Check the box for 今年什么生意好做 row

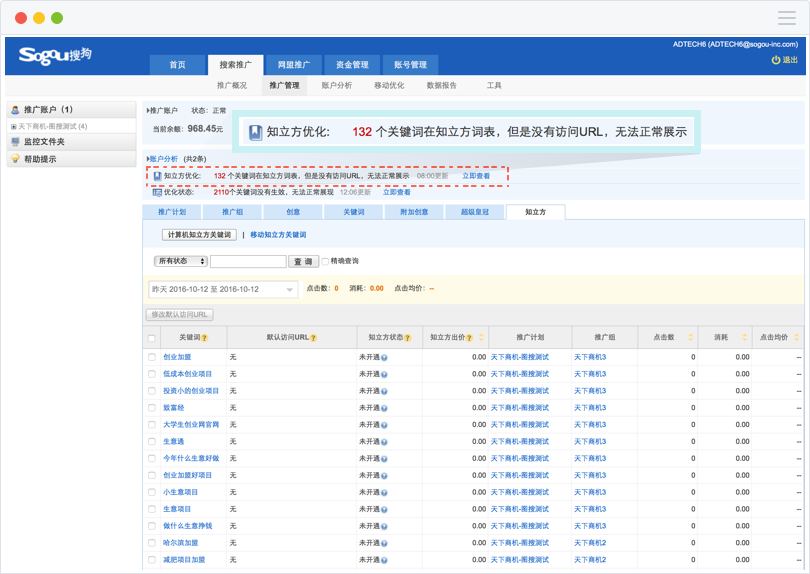coord(151,458)
